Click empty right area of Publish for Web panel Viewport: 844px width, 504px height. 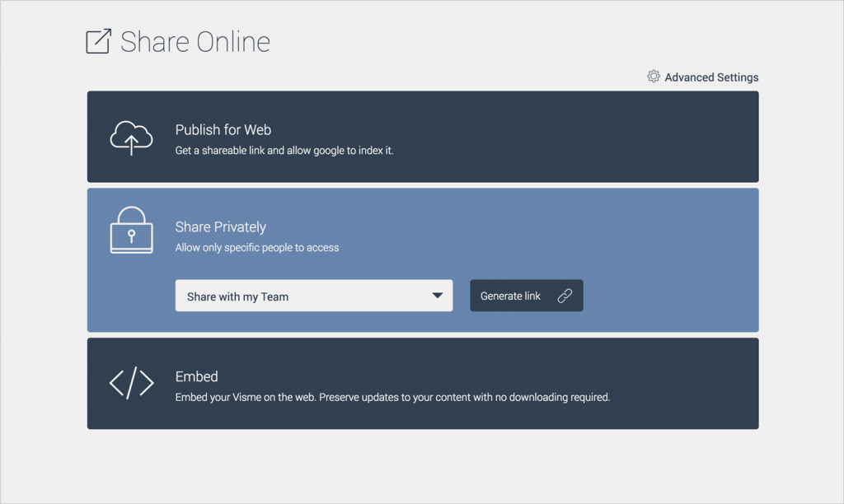626,137
